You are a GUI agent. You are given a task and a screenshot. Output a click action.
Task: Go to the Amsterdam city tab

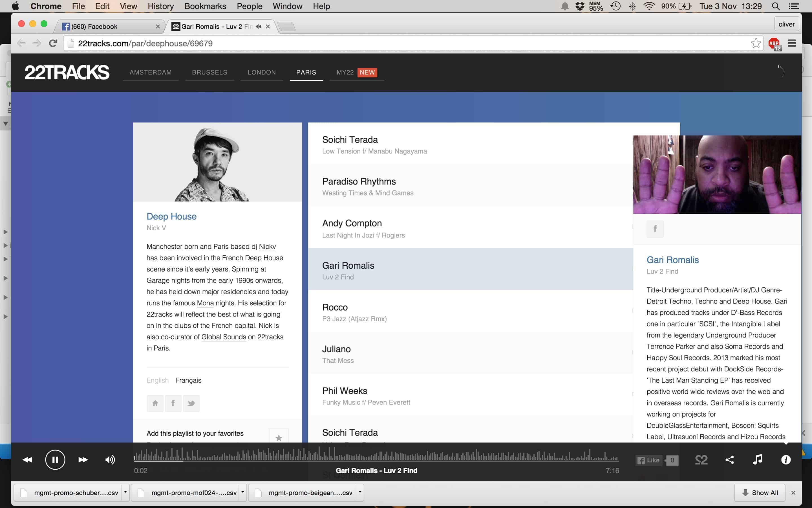coord(151,72)
